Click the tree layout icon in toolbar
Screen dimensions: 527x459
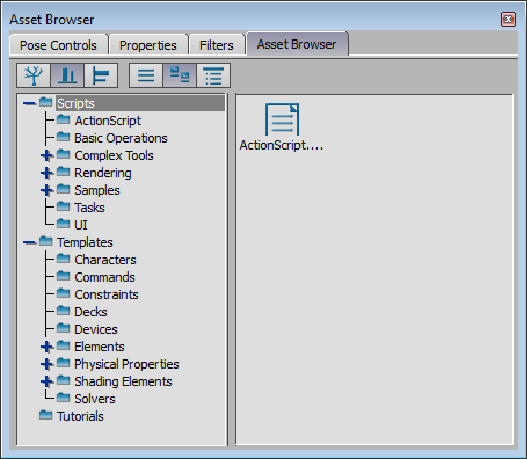pyautogui.click(x=33, y=75)
